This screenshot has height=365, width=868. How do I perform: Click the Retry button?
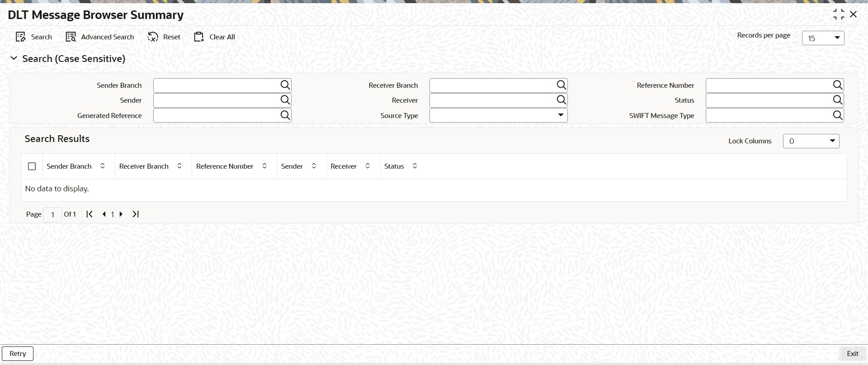pos(18,354)
